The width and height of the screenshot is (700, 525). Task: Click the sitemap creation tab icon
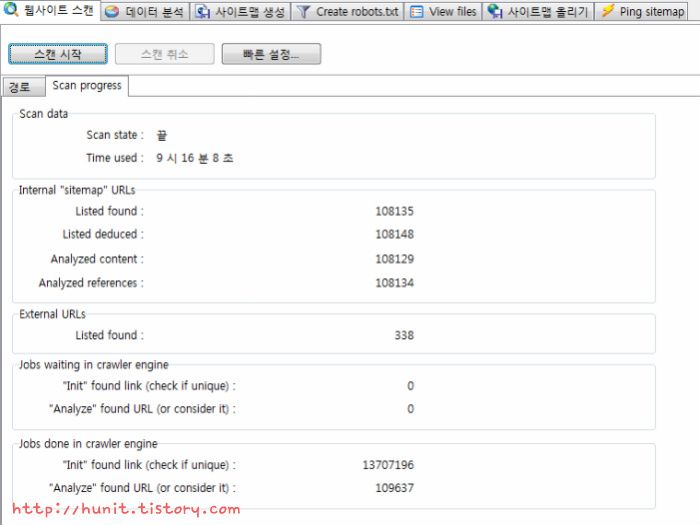[203, 12]
